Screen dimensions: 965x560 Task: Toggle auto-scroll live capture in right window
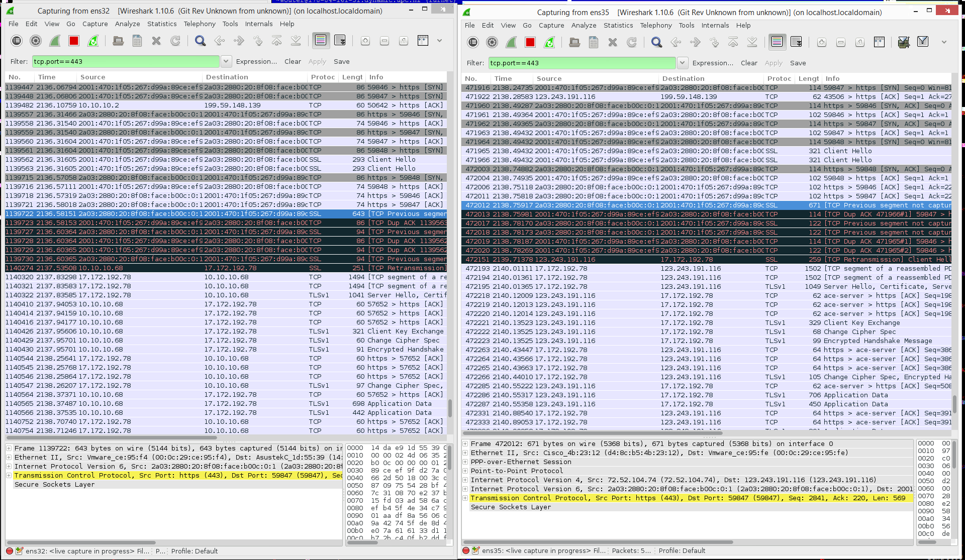796,43
